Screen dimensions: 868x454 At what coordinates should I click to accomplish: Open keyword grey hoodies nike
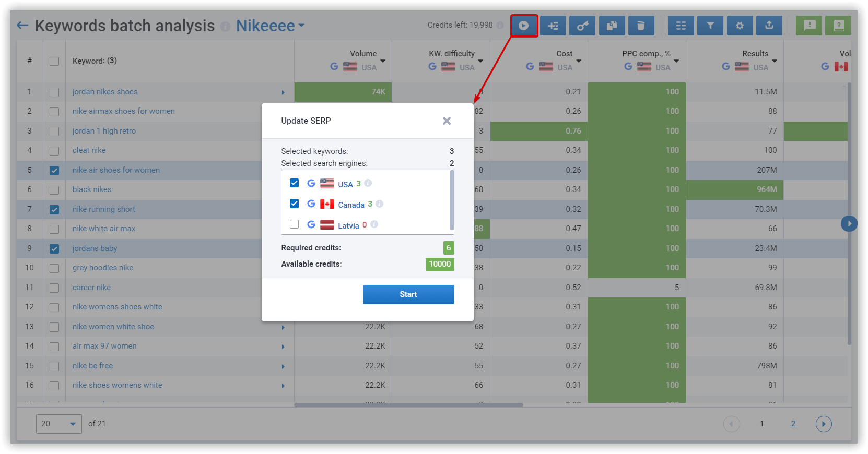point(103,268)
